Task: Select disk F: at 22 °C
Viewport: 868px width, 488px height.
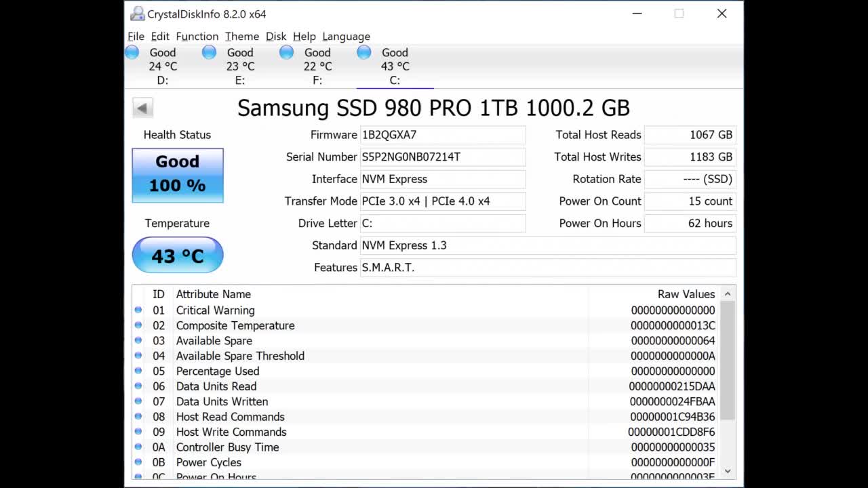Action: click(x=317, y=66)
